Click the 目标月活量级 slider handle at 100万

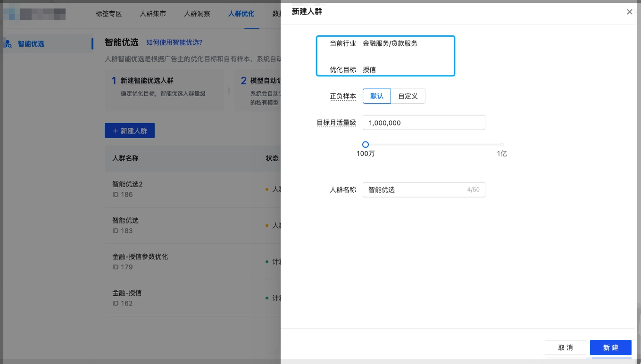pyautogui.click(x=366, y=145)
